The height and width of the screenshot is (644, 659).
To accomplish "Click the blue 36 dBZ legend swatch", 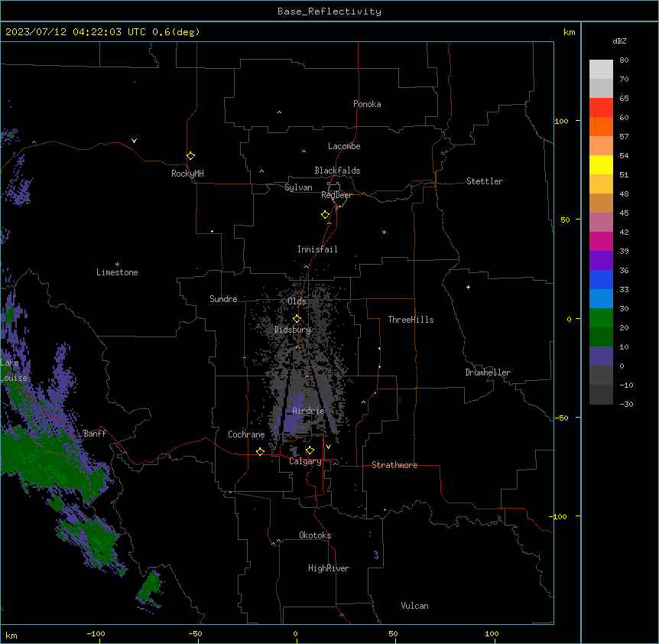I will pyautogui.click(x=601, y=279).
